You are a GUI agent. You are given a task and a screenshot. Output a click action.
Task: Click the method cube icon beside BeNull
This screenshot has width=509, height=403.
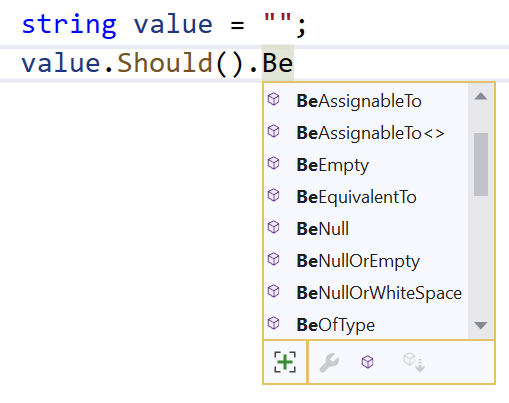coord(274,227)
